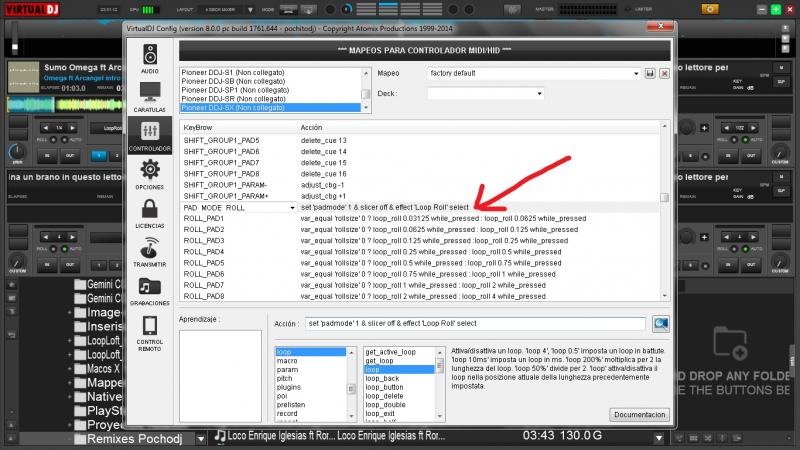Delete mapping with the red X icon

(665, 74)
